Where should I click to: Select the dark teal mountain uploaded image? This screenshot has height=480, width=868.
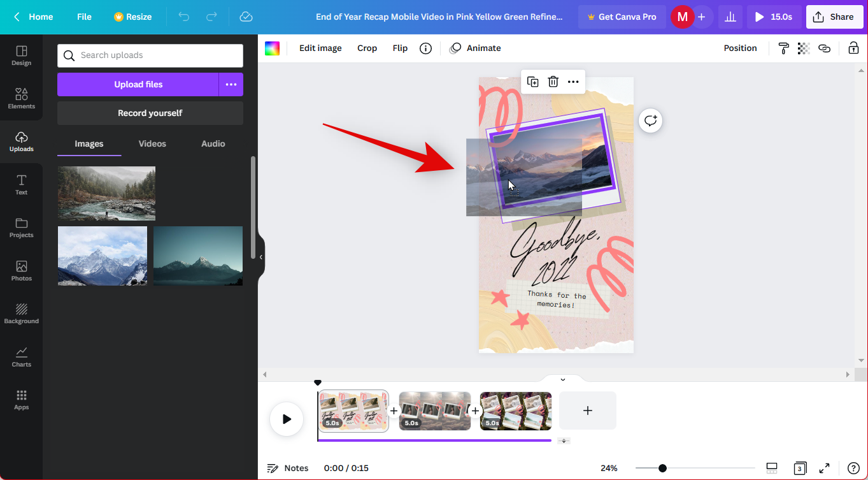click(x=198, y=256)
